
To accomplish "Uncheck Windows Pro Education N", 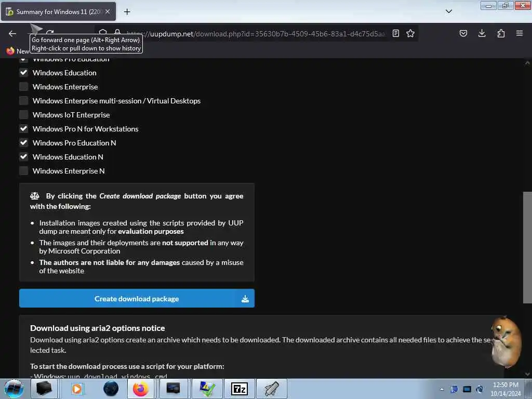I will pos(23,143).
